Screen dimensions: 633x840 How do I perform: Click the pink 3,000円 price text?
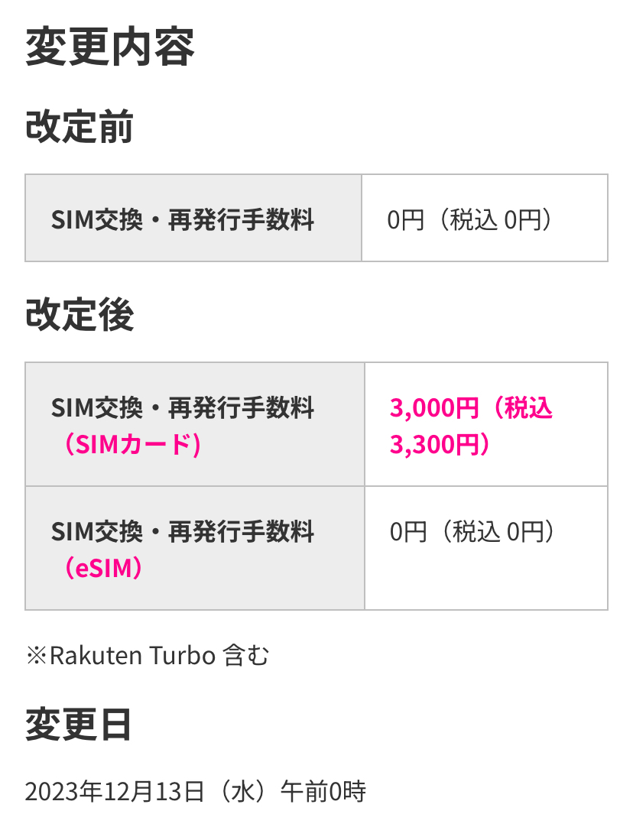pyautogui.click(x=433, y=408)
